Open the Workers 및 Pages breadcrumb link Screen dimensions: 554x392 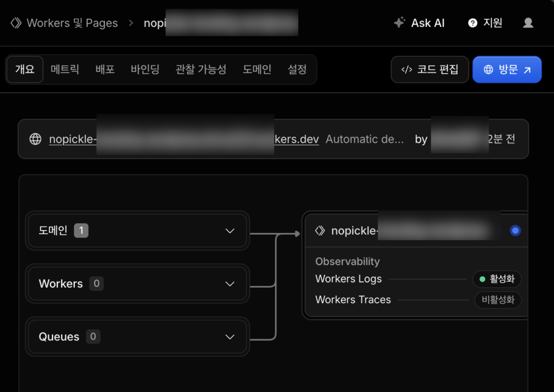pyautogui.click(x=72, y=23)
